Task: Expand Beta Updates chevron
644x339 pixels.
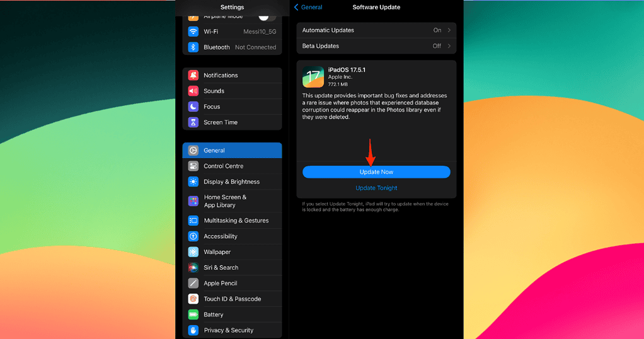Action: [449, 46]
